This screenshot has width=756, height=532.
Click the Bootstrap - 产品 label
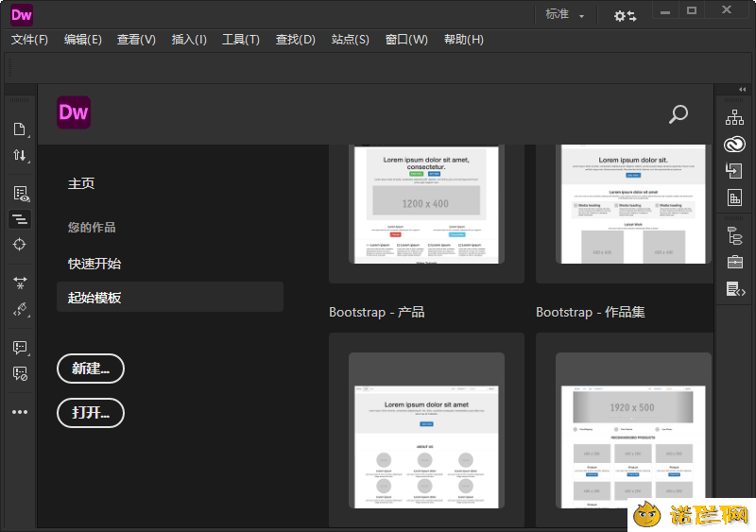pos(376,312)
